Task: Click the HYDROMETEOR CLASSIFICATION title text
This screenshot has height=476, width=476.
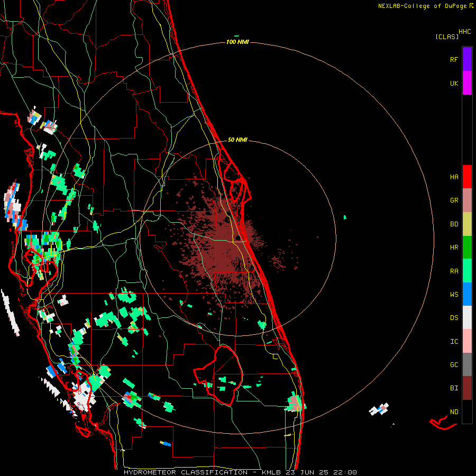Action: pyautogui.click(x=186, y=472)
